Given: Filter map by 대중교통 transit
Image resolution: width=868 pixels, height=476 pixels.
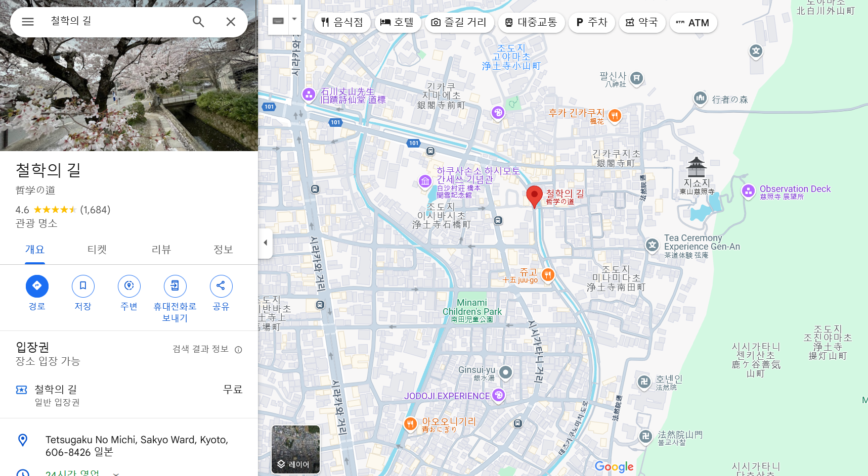Looking at the screenshot, I should click(x=531, y=22).
